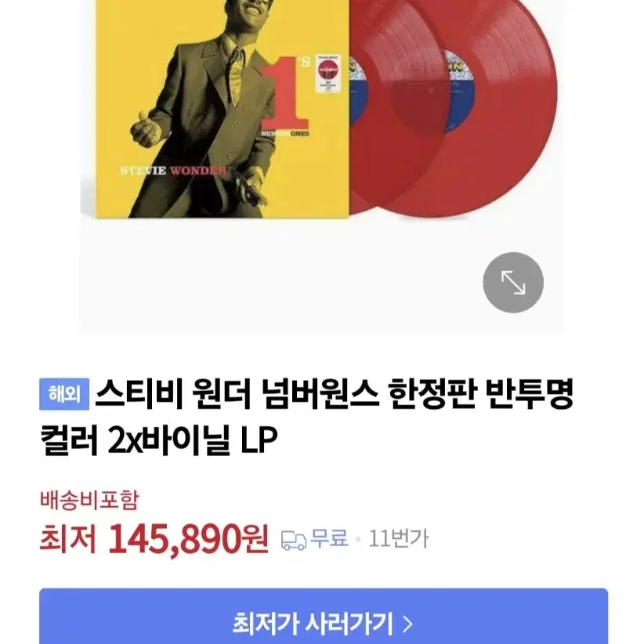This screenshot has width=644, height=644.
Task: Select the blue 해외 badge
Action: (x=64, y=394)
